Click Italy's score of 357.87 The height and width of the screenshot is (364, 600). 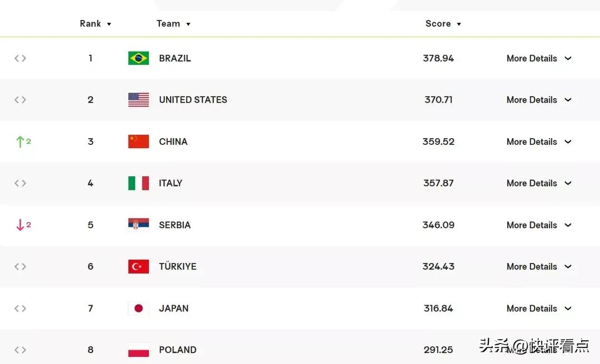(x=438, y=183)
